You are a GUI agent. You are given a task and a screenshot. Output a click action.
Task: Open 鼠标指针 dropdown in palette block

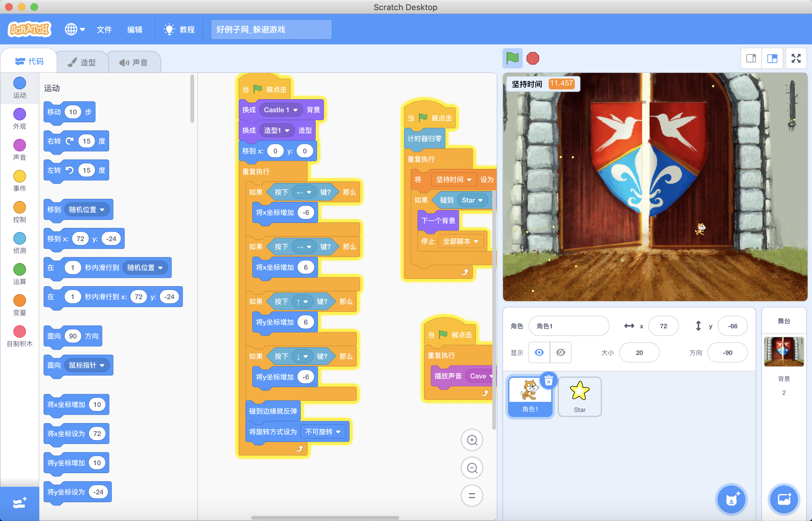[87, 365]
